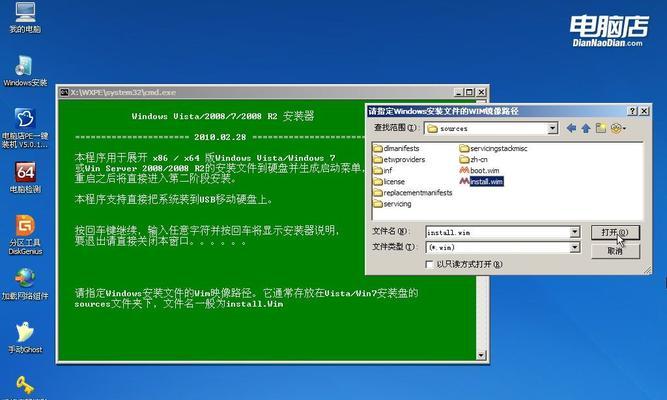The width and height of the screenshot is (667, 400).
Task: Select the servicing folder
Action: coord(392,203)
